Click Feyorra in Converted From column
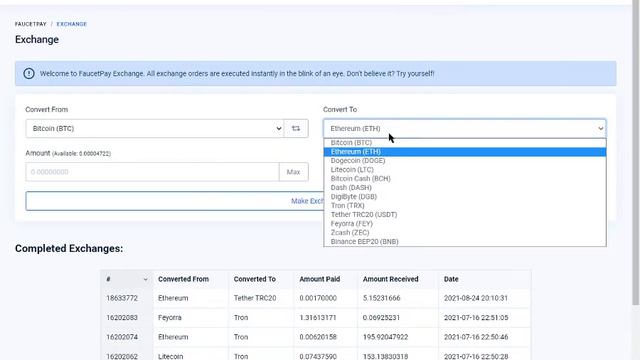The width and height of the screenshot is (640, 360). pyautogui.click(x=170, y=318)
